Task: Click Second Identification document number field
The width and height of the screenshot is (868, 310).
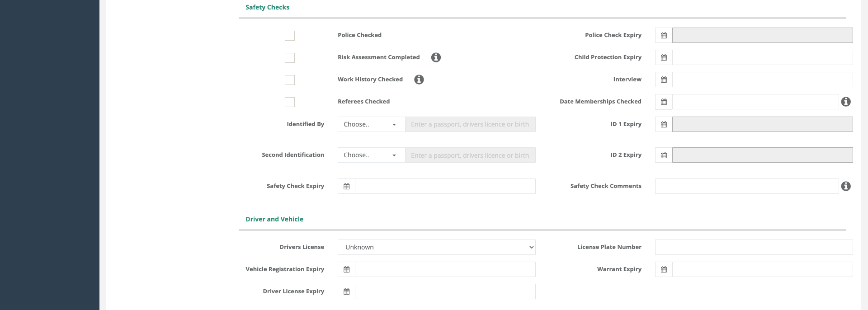Action: 470,155
